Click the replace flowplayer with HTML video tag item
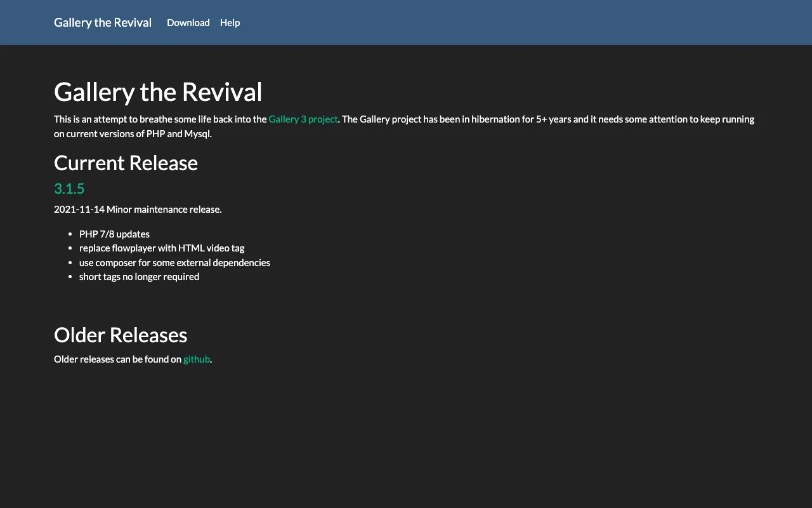Screen dimensions: 812x508 point(162,248)
